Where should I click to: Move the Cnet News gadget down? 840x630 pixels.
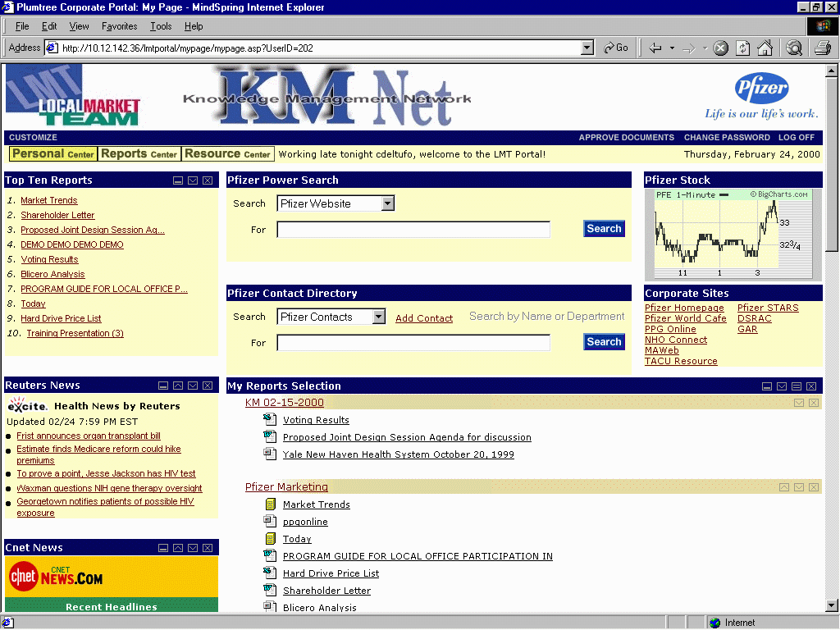(193, 547)
